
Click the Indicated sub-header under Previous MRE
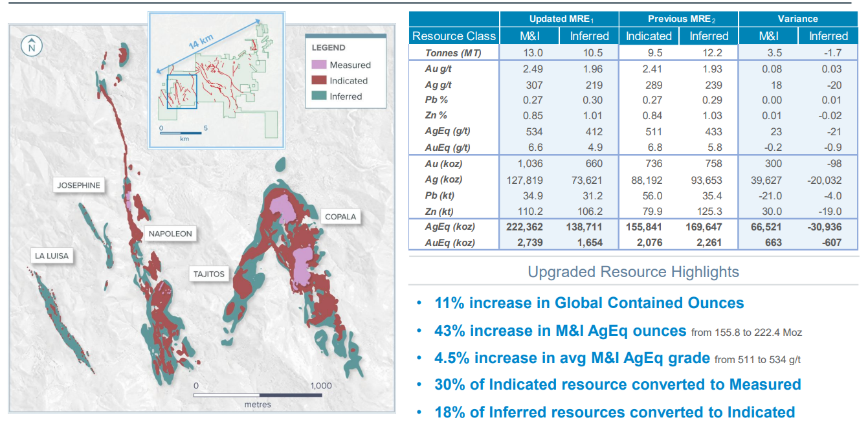tap(649, 36)
